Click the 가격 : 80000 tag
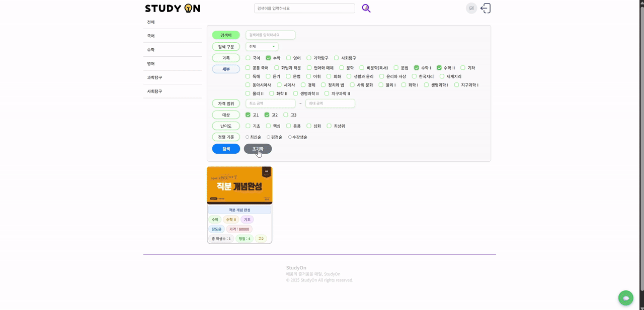Image resolution: width=644 pixels, height=310 pixels. 239,229
